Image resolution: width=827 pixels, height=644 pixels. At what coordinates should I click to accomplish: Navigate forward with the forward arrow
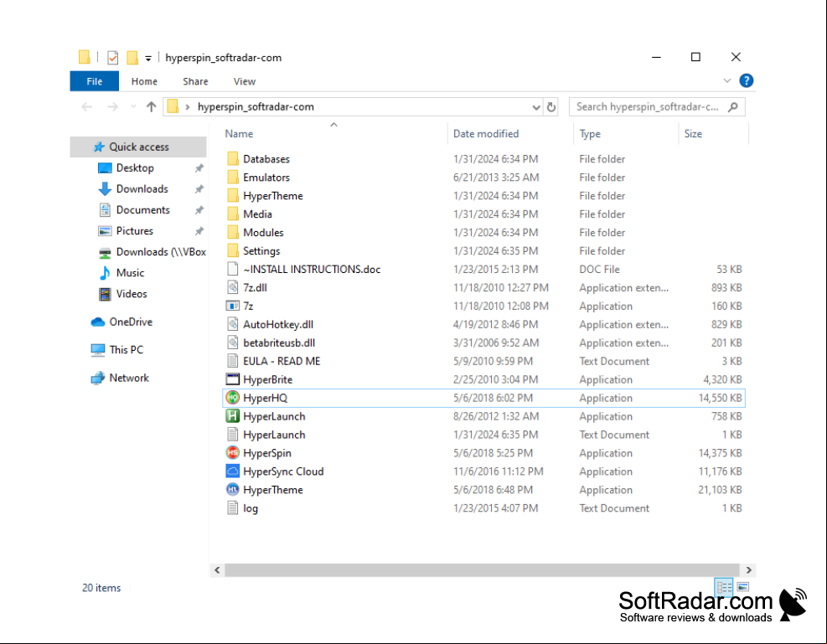[x=112, y=107]
